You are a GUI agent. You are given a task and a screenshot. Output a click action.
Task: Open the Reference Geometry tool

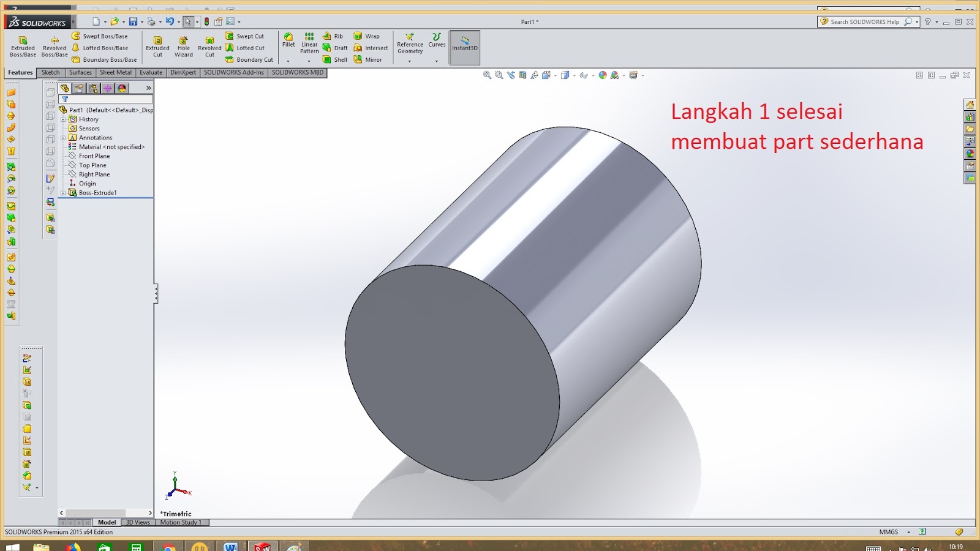[x=410, y=43]
